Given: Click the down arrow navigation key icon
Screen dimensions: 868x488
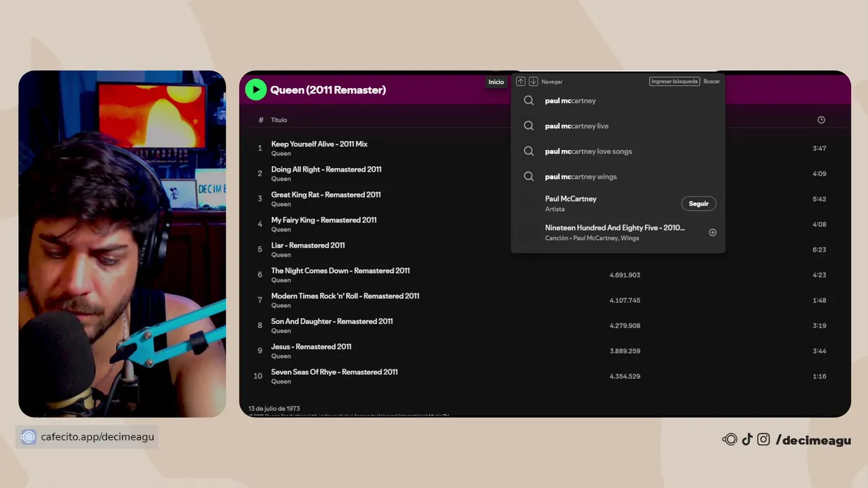Looking at the screenshot, I should pyautogui.click(x=533, y=81).
